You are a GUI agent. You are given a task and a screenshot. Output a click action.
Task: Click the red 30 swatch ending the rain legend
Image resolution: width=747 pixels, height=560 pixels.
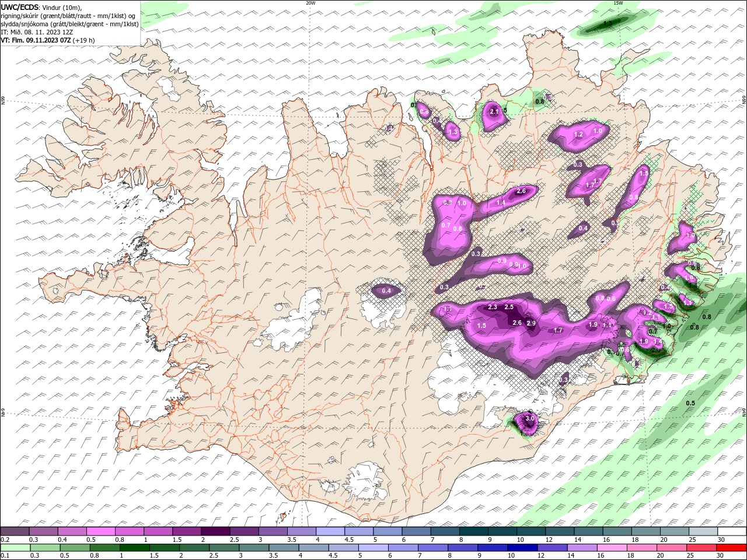click(731, 548)
